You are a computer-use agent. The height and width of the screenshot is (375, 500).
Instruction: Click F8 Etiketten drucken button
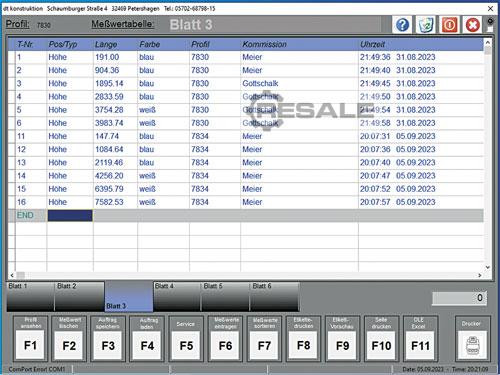[x=303, y=346]
